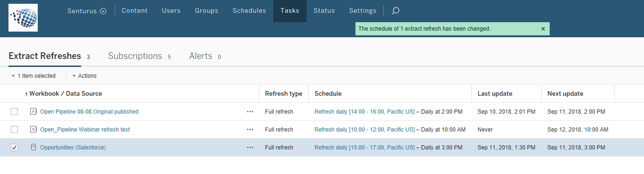Click the Sep 11, 2018, 2:00 PM cell
The height and width of the screenshot is (174, 644).
coord(576,112)
